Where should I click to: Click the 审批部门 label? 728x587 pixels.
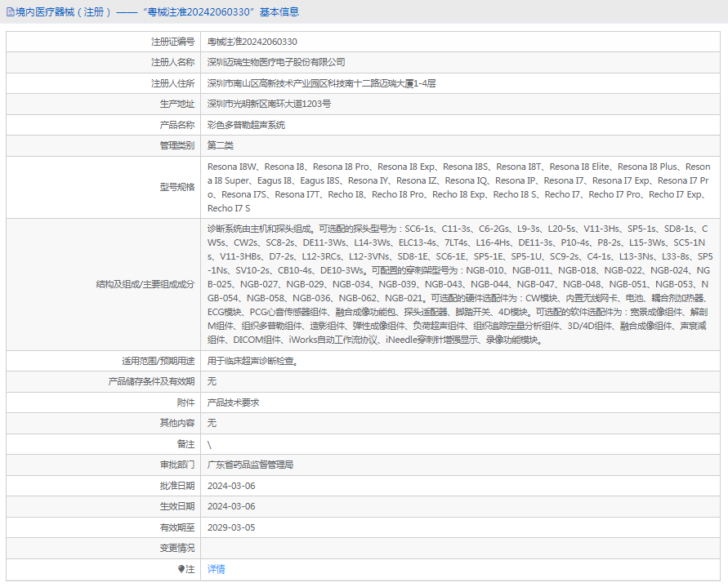point(177,465)
